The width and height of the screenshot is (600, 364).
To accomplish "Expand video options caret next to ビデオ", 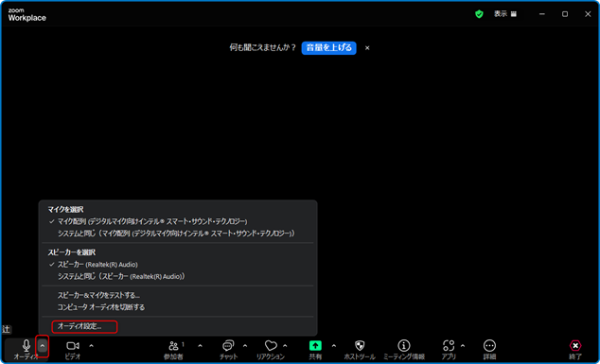I will (x=91, y=346).
